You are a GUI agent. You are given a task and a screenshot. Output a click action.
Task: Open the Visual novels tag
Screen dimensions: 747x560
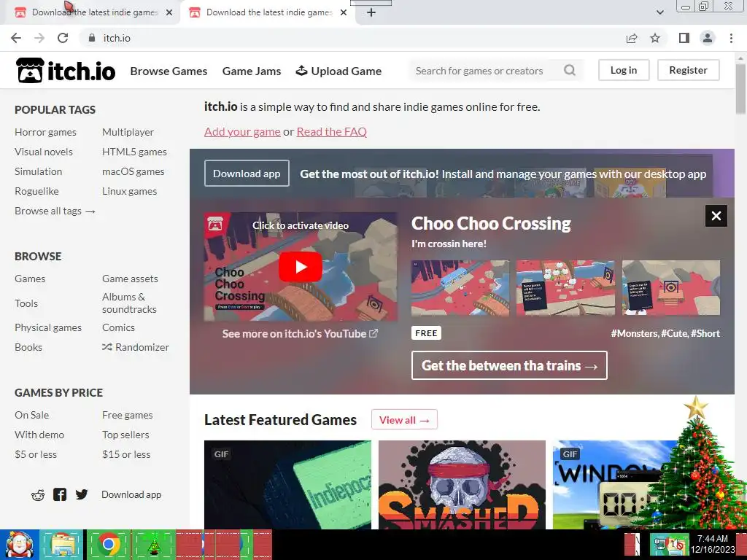(43, 152)
